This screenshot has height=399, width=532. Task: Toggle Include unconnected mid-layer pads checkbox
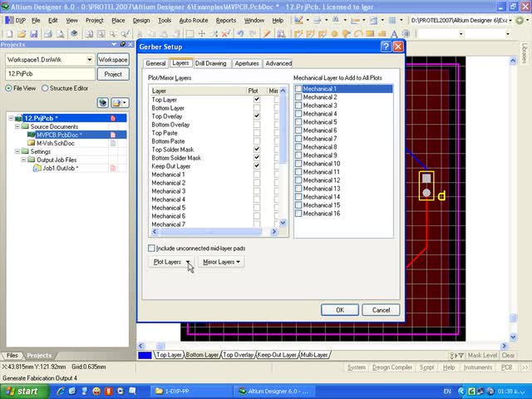pos(151,249)
